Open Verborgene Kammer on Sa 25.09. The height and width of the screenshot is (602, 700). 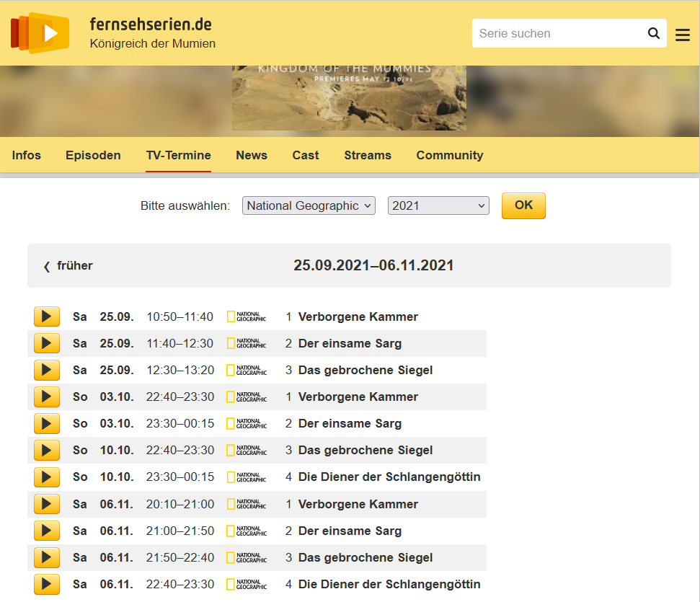pyautogui.click(x=358, y=317)
